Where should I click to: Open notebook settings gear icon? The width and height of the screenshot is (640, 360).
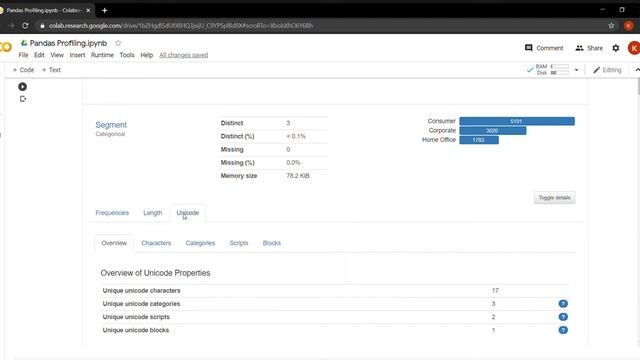[x=616, y=48]
